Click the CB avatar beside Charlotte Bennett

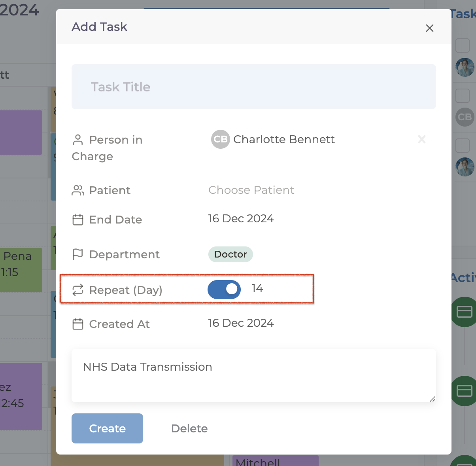[x=220, y=139]
